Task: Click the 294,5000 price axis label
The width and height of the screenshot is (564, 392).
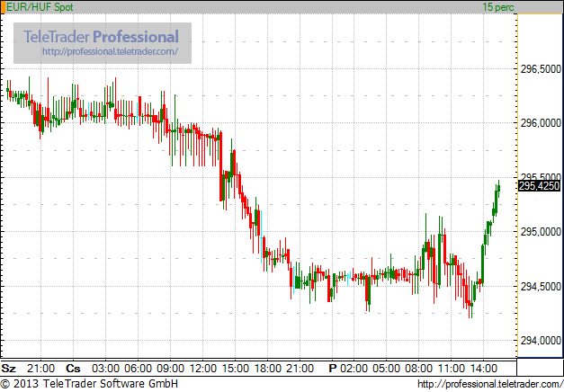Action: (x=541, y=286)
